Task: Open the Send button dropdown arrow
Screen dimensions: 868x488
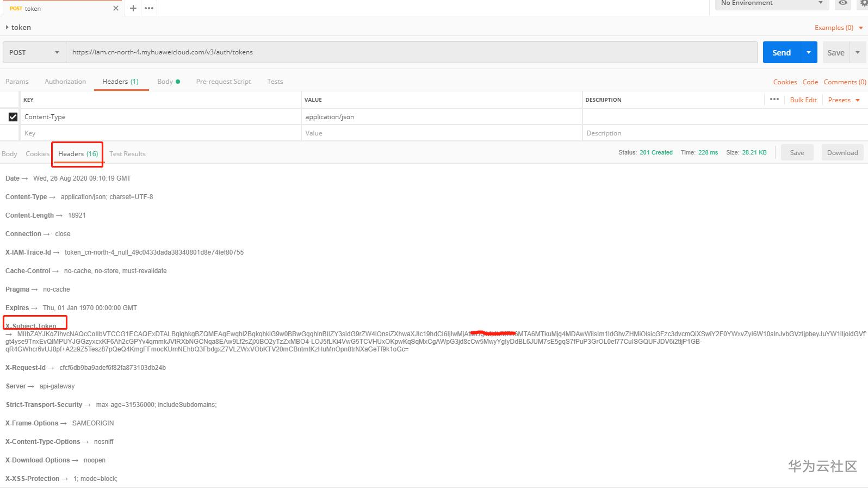Action: pyautogui.click(x=809, y=52)
